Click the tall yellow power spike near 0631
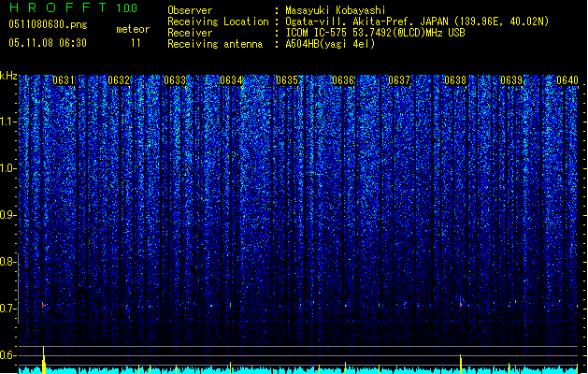 tap(44, 360)
